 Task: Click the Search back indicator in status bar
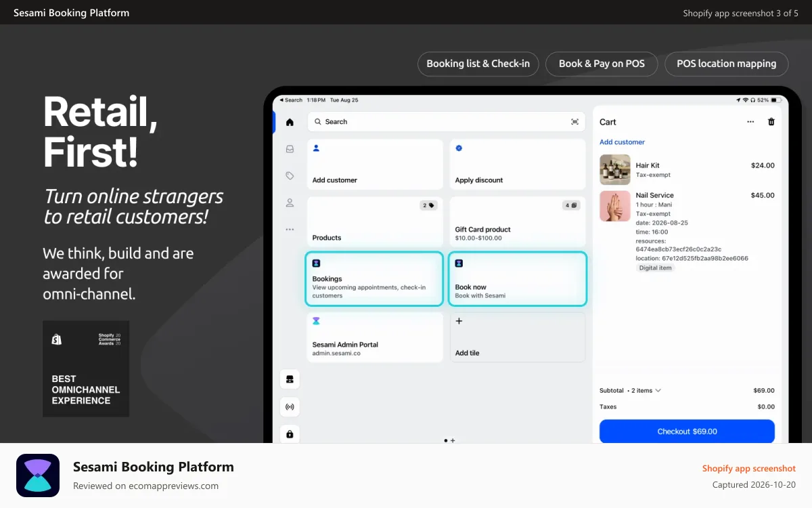click(290, 100)
